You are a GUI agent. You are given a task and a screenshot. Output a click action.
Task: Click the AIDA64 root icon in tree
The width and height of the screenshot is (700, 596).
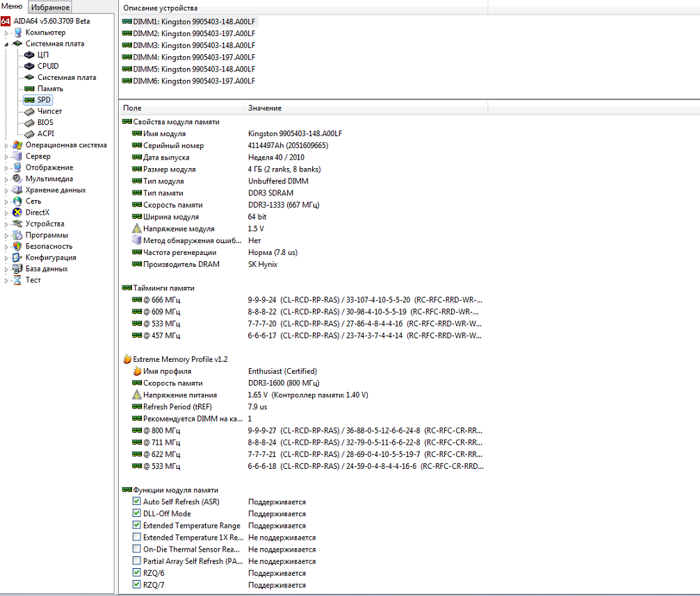(6, 21)
